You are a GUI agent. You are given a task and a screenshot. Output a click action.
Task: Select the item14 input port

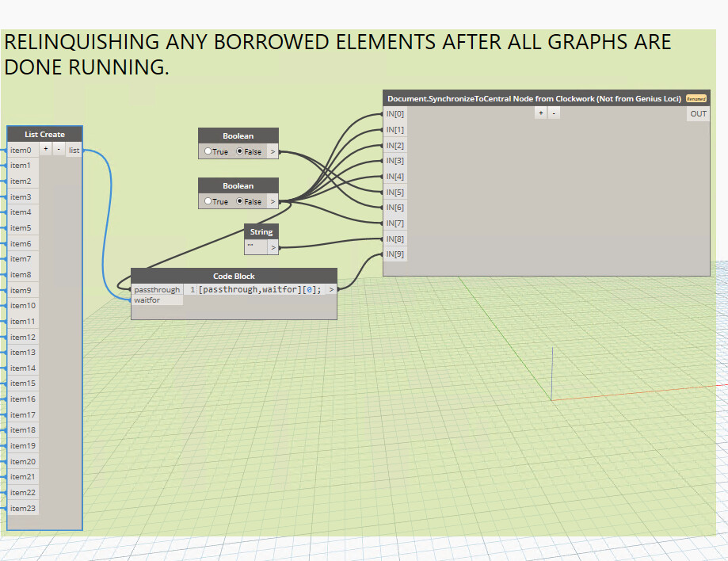[23, 368]
